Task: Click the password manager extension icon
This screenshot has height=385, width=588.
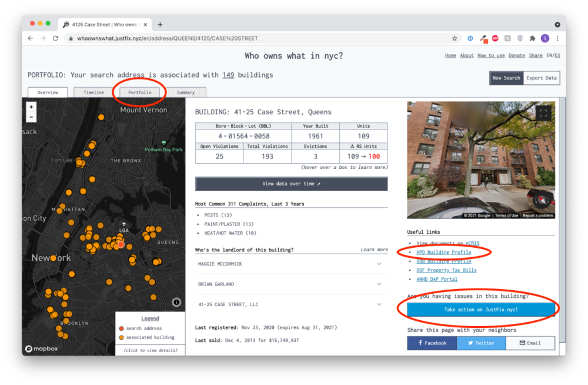Action: [470, 38]
